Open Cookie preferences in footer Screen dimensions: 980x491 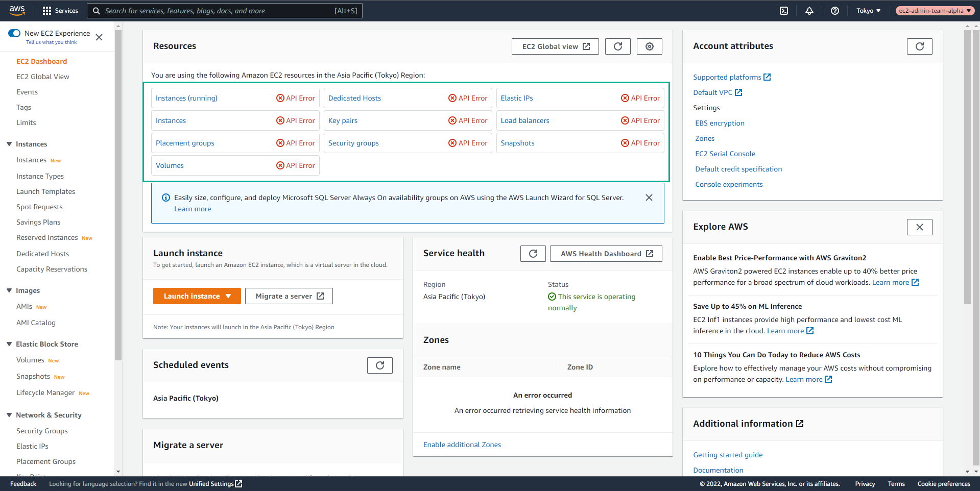click(944, 484)
